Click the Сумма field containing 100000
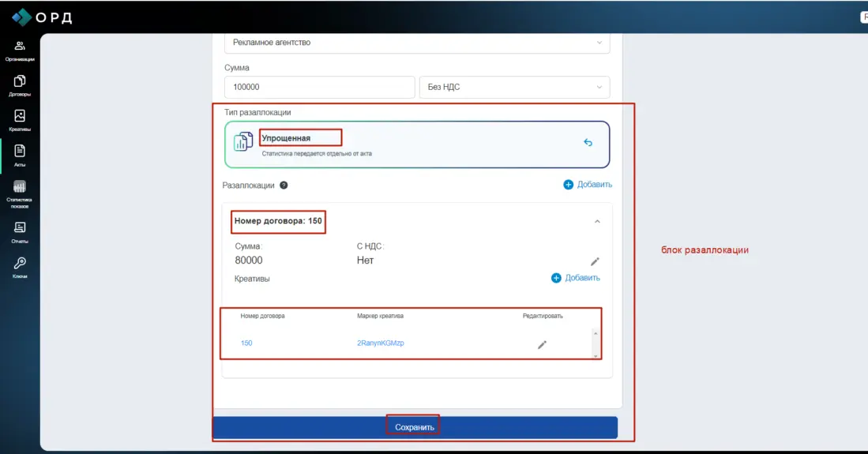Screen dimensions: 868x454 (319, 88)
